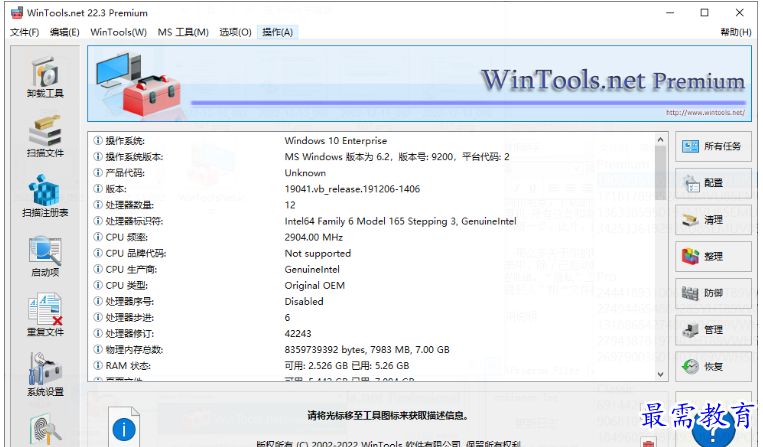Select the 处理器序号: row label
Image resolution: width=763 pixels, height=447 pixels.
(129, 302)
